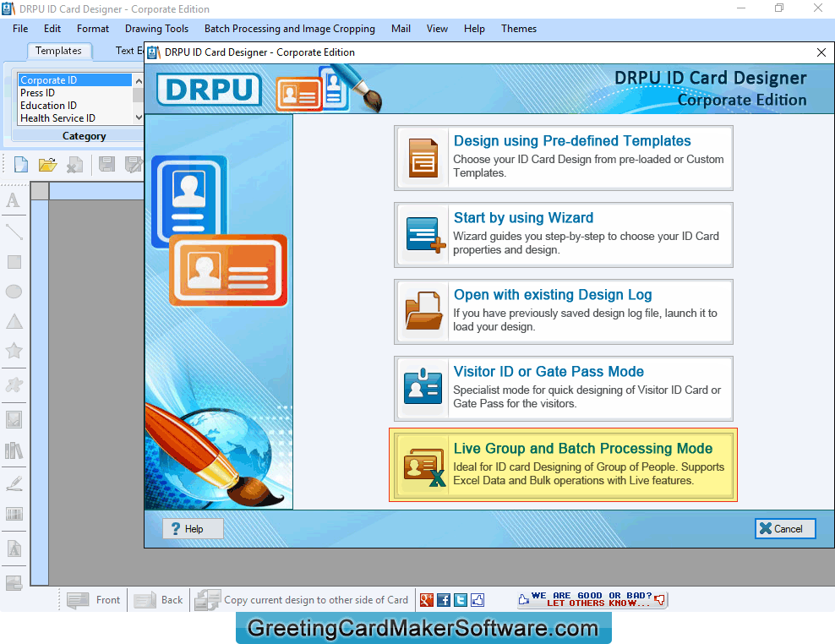Click category list scroll up arrow
835x644 pixels.
(x=139, y=80)
